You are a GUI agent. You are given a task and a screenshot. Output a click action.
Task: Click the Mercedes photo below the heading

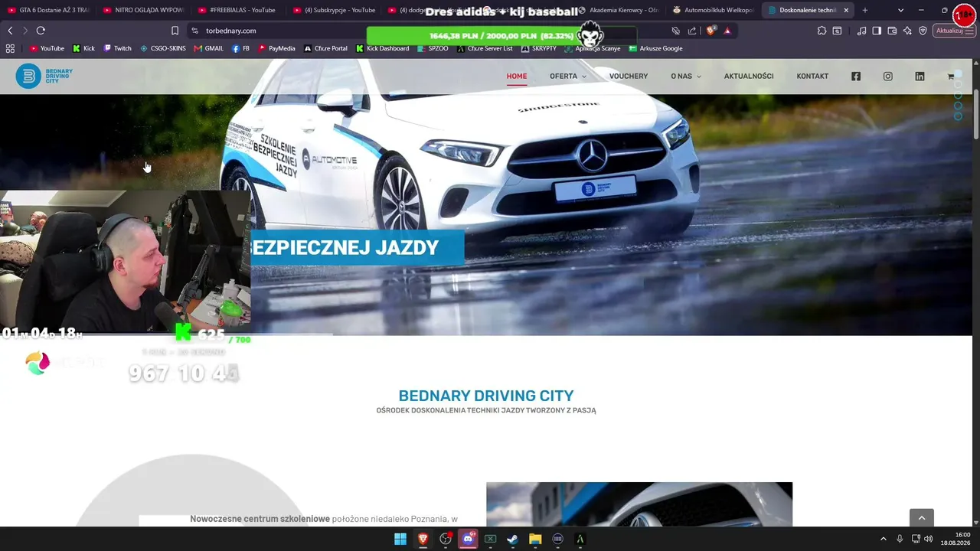639,504
